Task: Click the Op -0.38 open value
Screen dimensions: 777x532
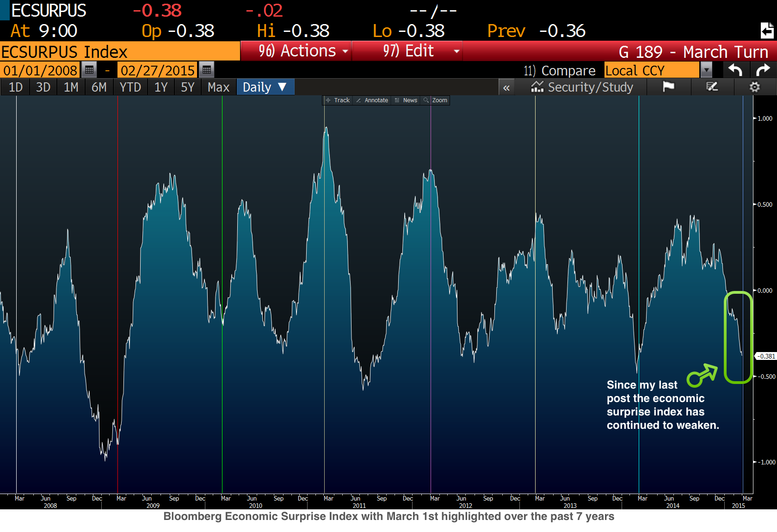Action: coord(178,31)
